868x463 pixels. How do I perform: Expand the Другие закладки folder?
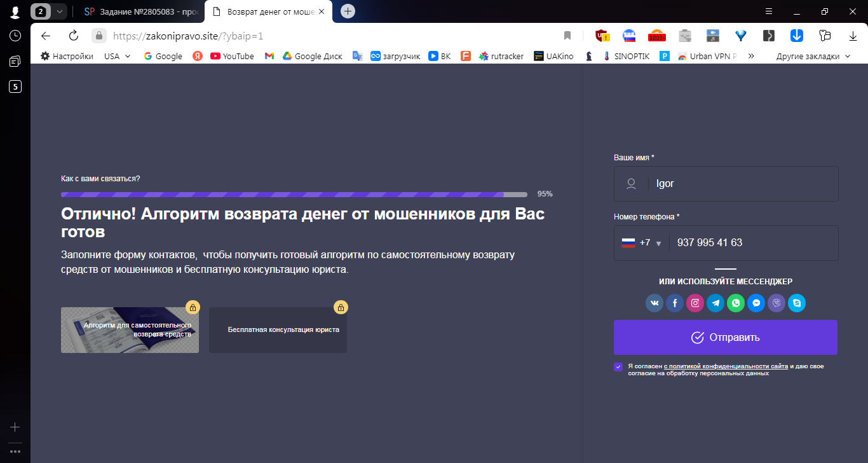pos(813,56)
